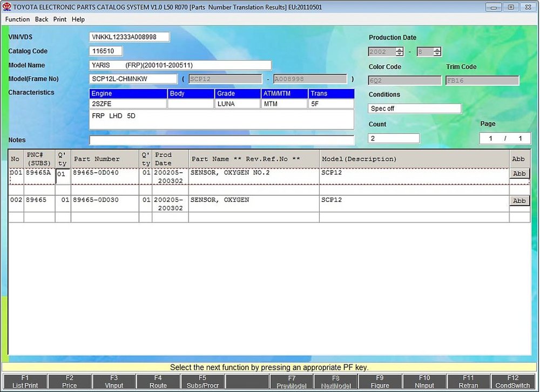540x392 pixels.
Task: Click transmission type value MTM
Action: coord(284,104)
